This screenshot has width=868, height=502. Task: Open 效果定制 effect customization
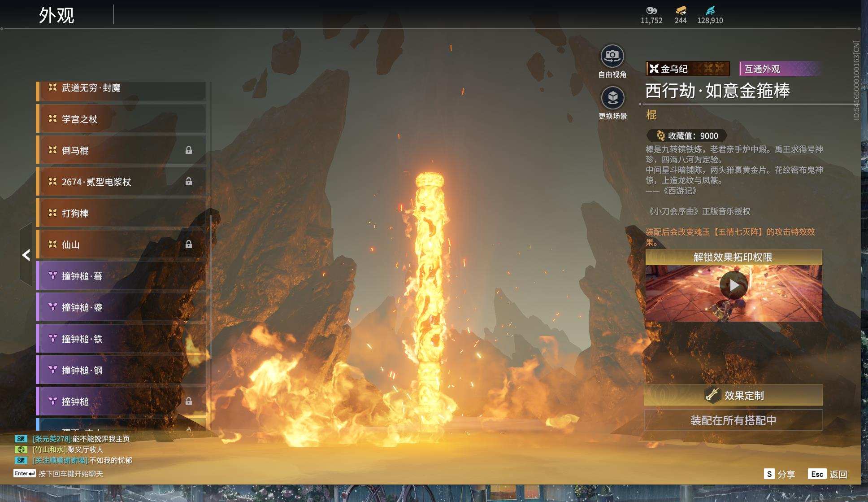point(733,395)
